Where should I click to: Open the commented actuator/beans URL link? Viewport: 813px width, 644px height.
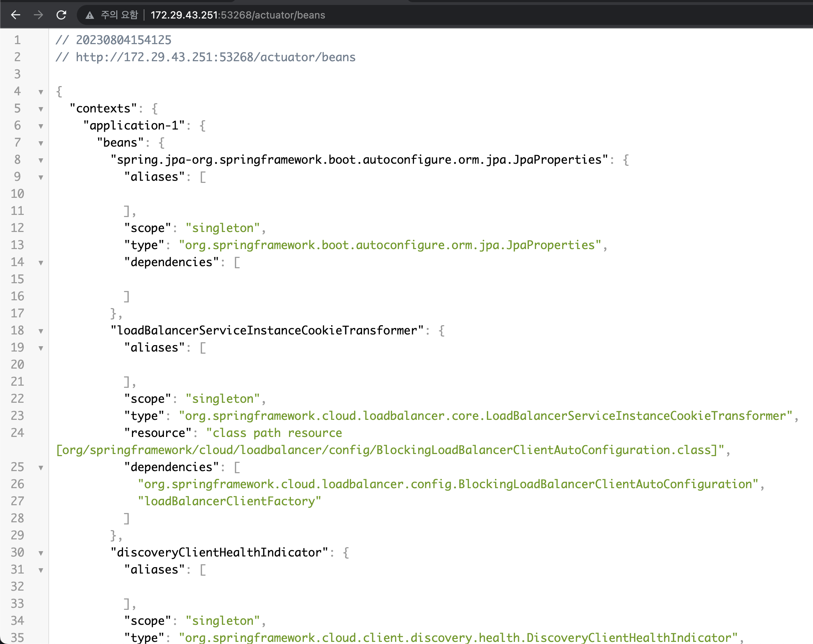click(215, 57)
